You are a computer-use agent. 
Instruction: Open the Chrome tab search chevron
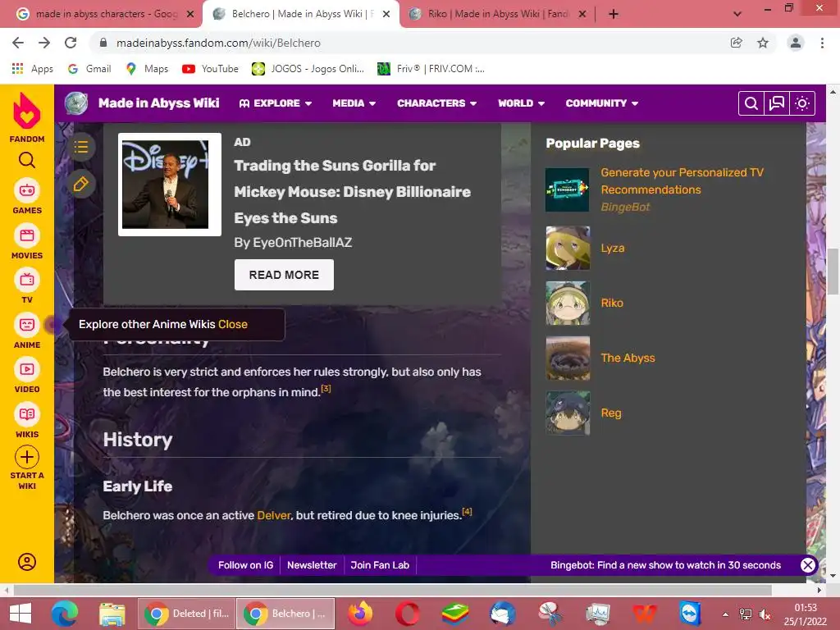[x=737, y=15]
